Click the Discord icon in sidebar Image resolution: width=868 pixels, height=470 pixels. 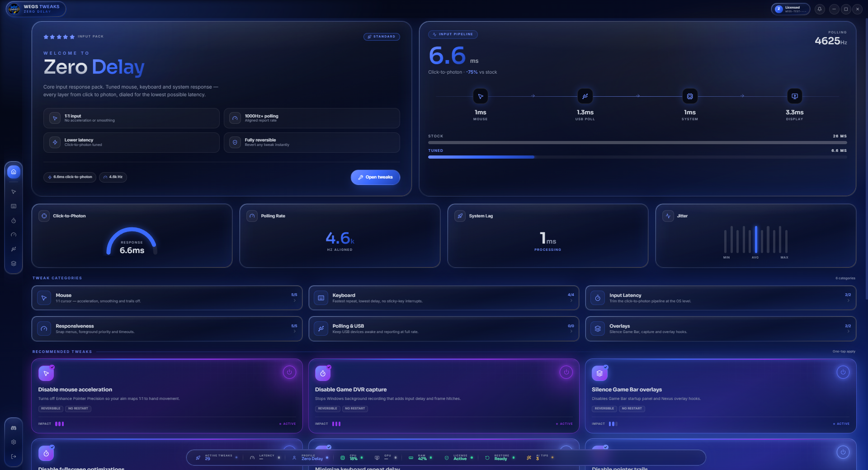click(x=14, y=428)
